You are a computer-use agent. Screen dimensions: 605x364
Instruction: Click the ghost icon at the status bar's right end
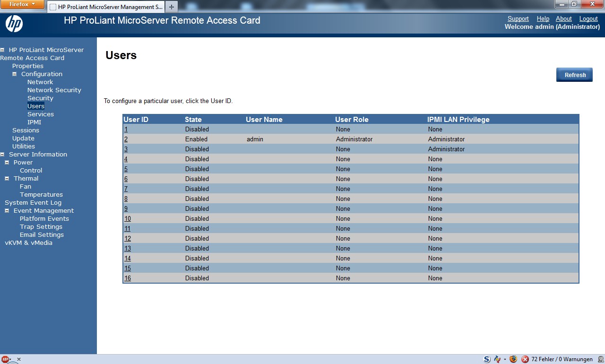(601, 359)
